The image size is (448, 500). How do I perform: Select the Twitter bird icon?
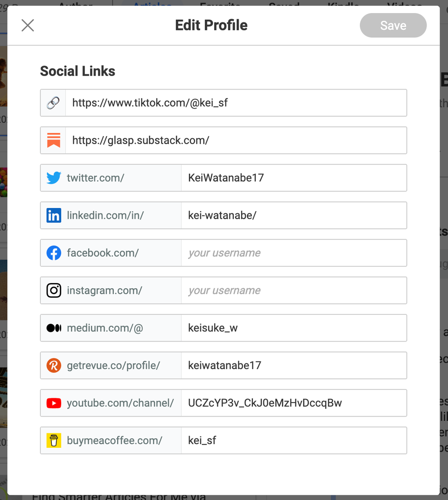pos(54,178)
